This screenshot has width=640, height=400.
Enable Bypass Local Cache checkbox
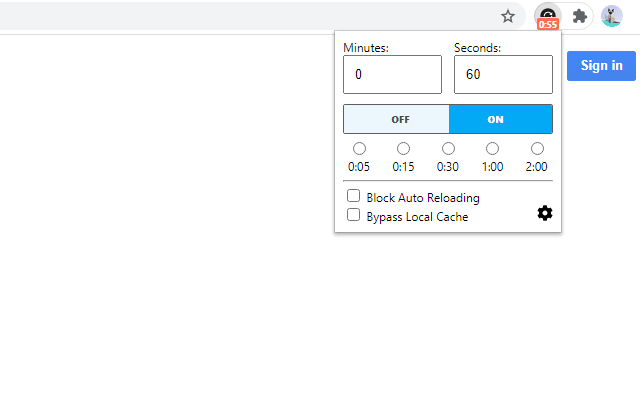[353, 214]
